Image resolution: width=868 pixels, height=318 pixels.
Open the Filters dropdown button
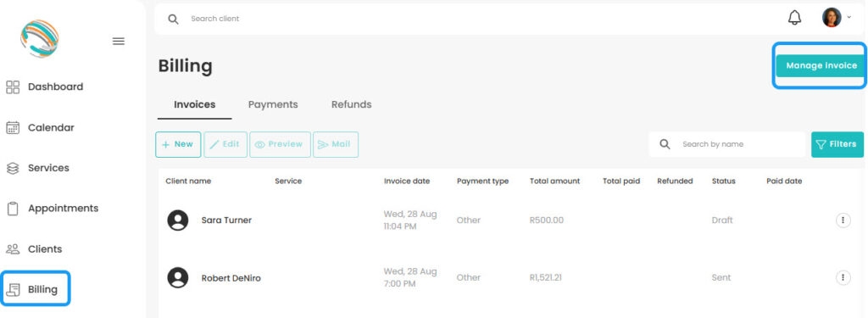pos(837,144)
